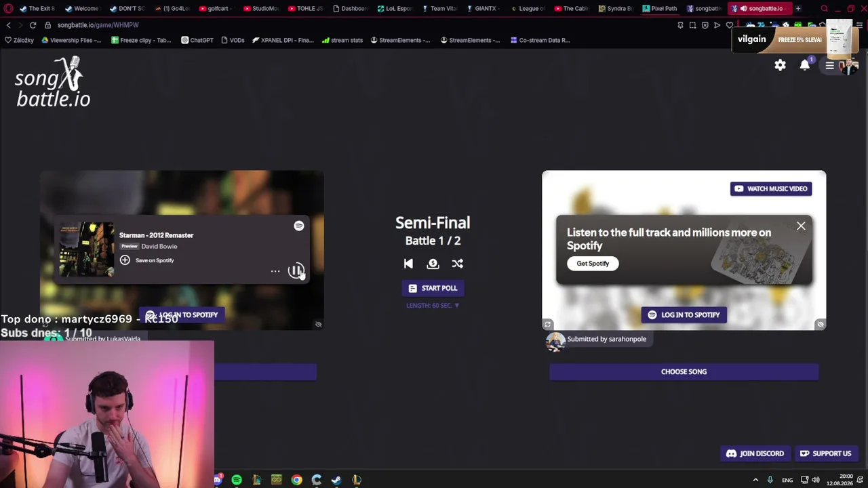868x488 pixels.
Task: Open Co-stream Data bookmark
Action: (x=540, y=40)
